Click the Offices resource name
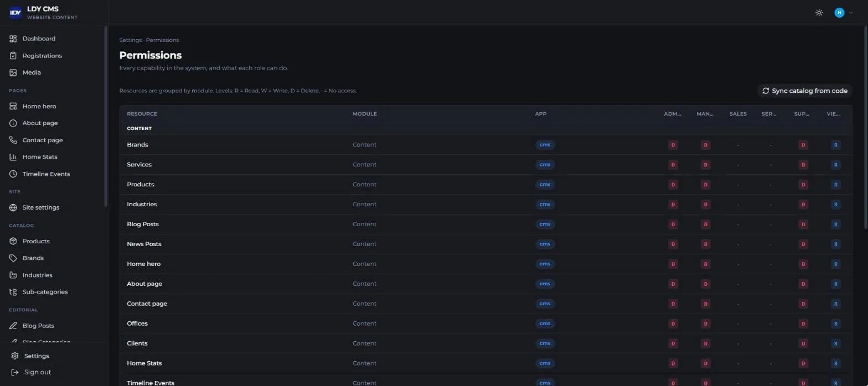 tap(137, 324)
